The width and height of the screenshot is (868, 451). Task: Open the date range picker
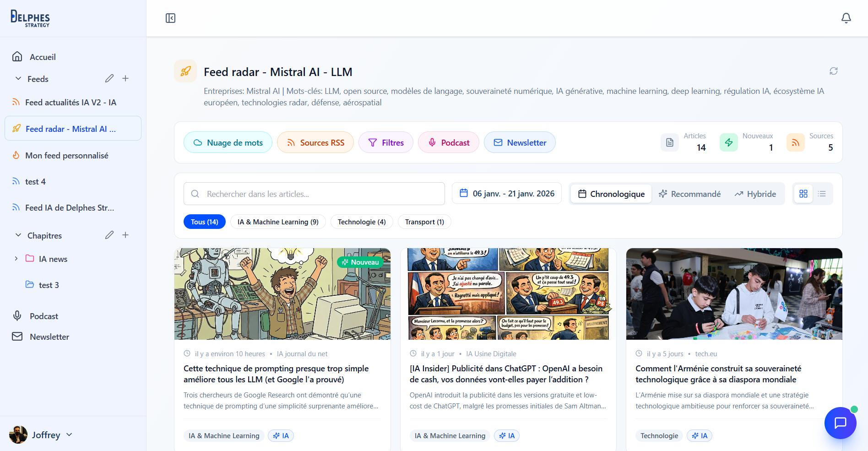pyautogui.click(x=506, y=193)
